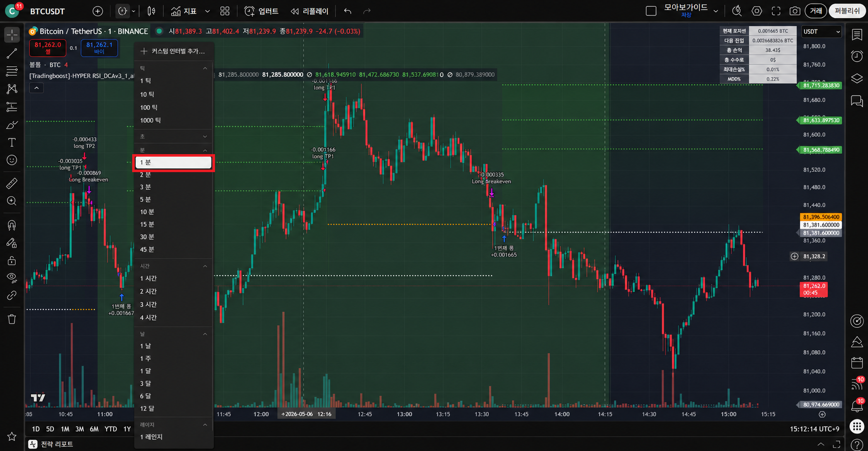Select the 1 날 daily interval
This screenshot has width=868, height=451.
click(x=174, y=346)
